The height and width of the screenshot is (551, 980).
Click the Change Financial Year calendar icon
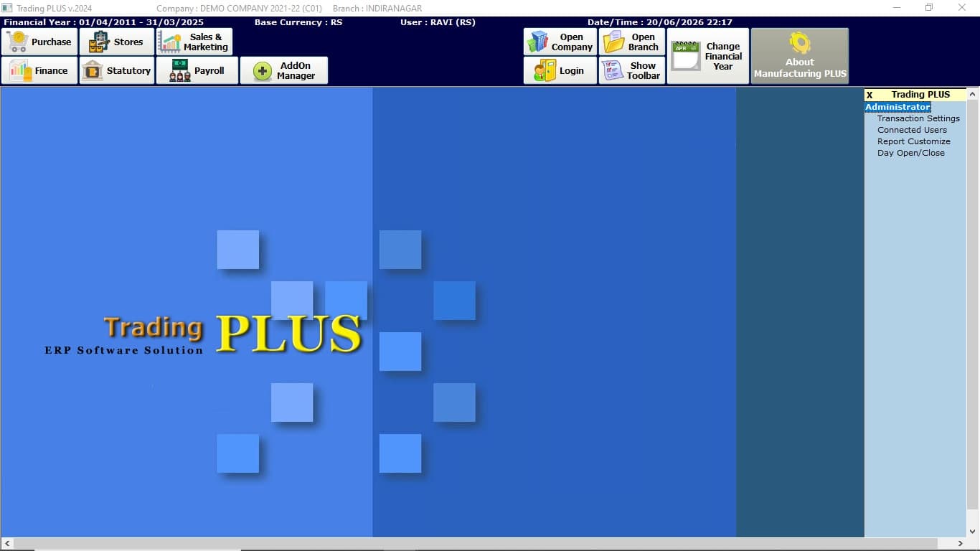click(x=686, y=56)
